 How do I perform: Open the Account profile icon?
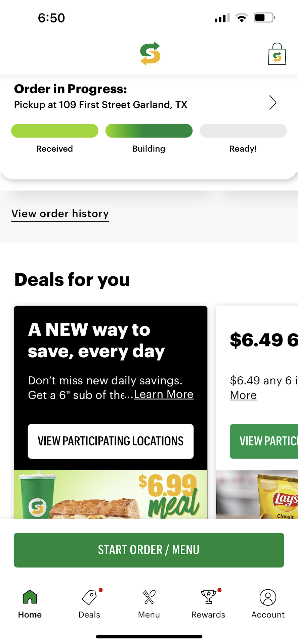[x=268, y=597]
